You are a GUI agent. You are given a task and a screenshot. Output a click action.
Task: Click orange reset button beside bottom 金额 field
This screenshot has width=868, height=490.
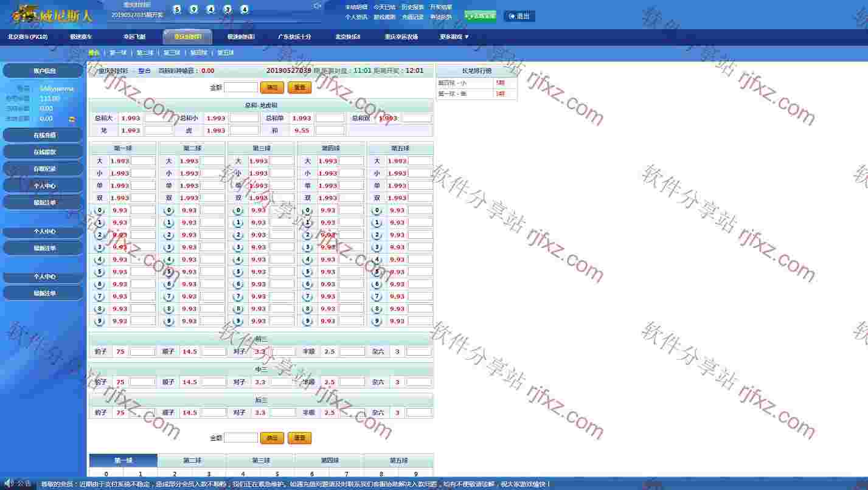299,438
